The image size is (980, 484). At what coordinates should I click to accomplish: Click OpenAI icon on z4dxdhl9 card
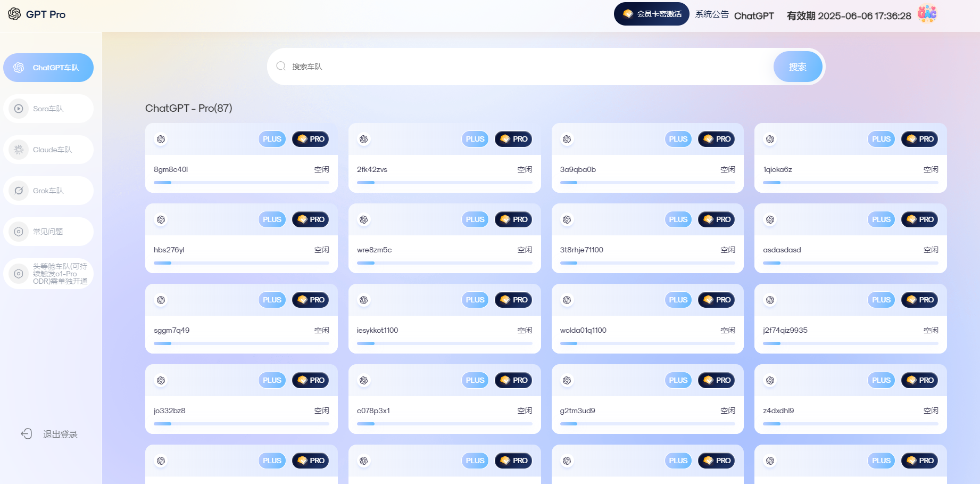point(770,380)
